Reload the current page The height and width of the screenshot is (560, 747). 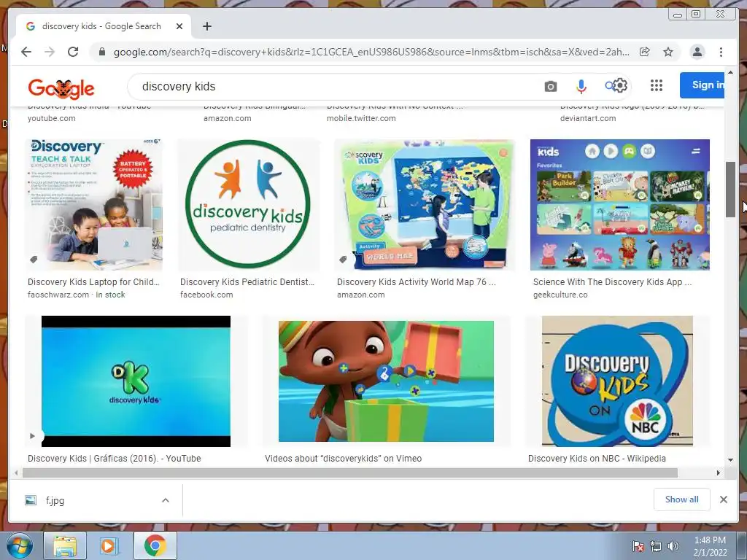[73, 52]
